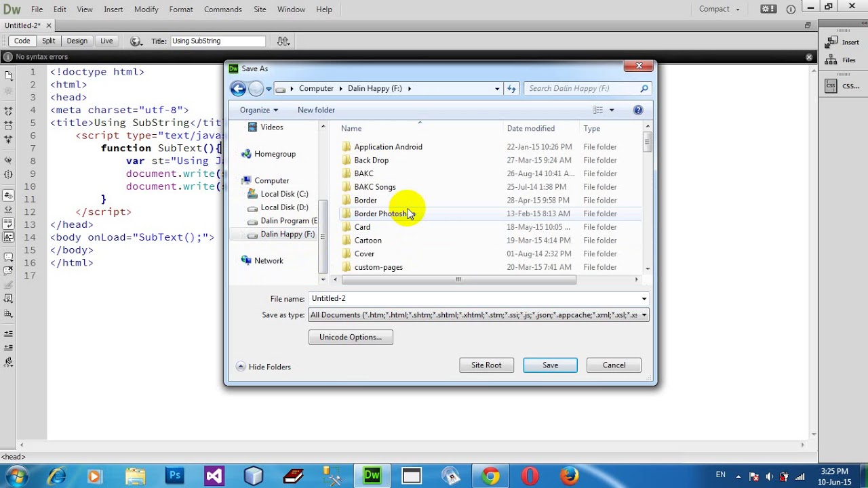This screenshot has width=868, height=488.
Task: Click the file list horizontal scrollbar
Action: 458,279
